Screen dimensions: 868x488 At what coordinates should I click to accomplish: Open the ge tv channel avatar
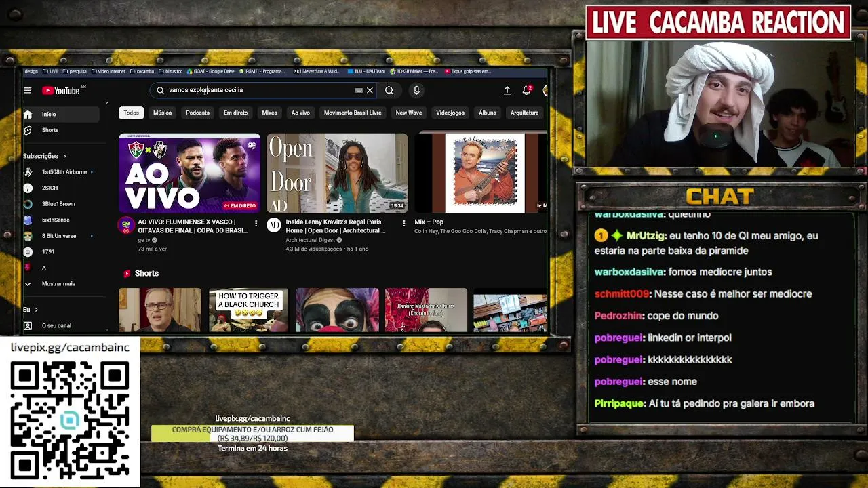(x=126, y=226)
